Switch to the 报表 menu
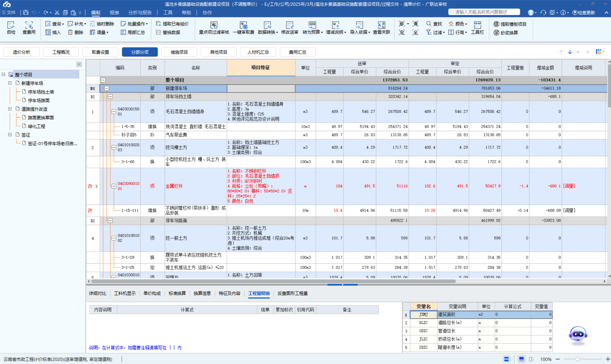The height and width of the screenshot is (364, 611). 114,12
